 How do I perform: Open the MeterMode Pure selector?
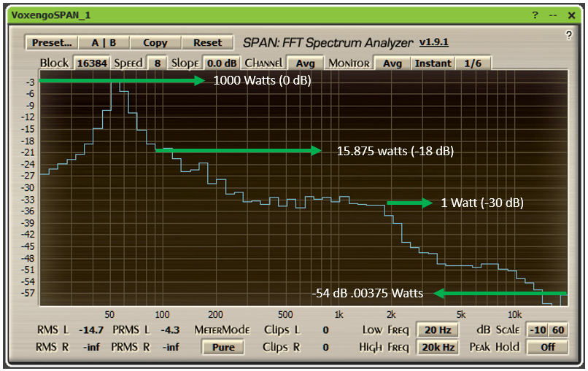tap(223, 347)
